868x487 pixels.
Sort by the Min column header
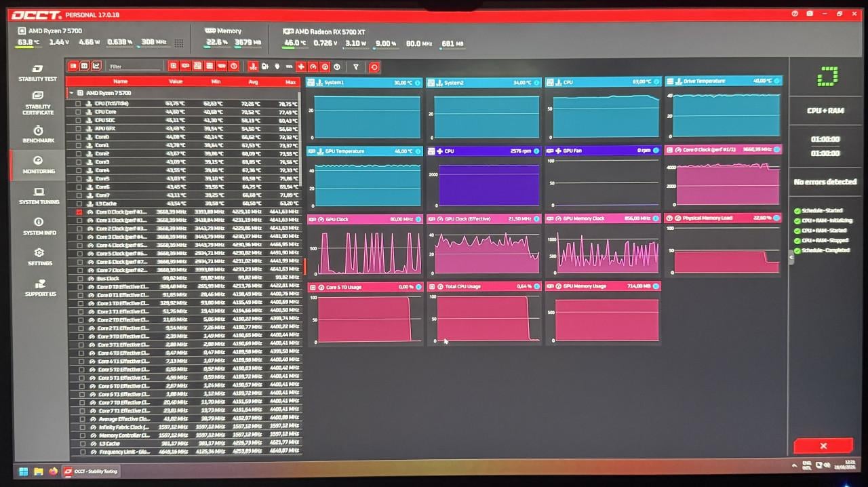pyautogui.click(x=216, y=81)
